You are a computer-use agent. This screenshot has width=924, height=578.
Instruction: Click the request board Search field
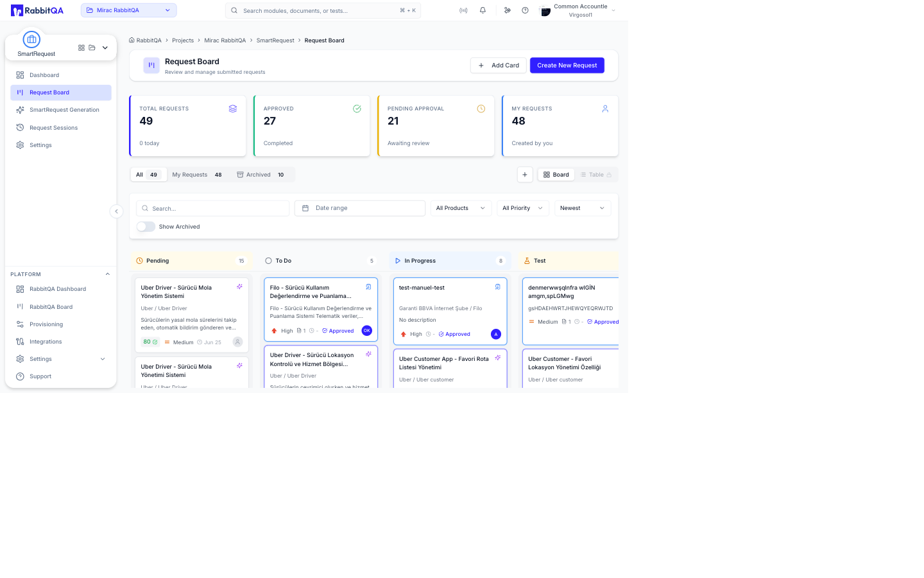pyautogui.click(x=213, y=208)
